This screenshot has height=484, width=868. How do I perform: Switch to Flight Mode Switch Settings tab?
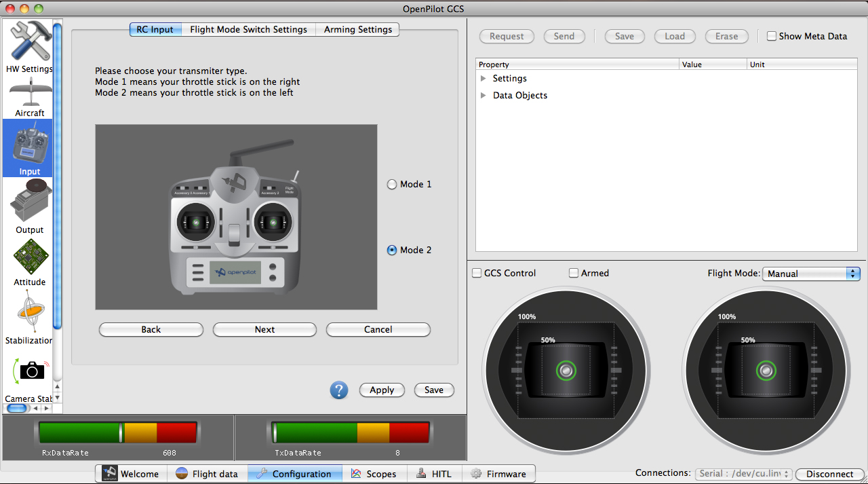click(x=248, y=29)
